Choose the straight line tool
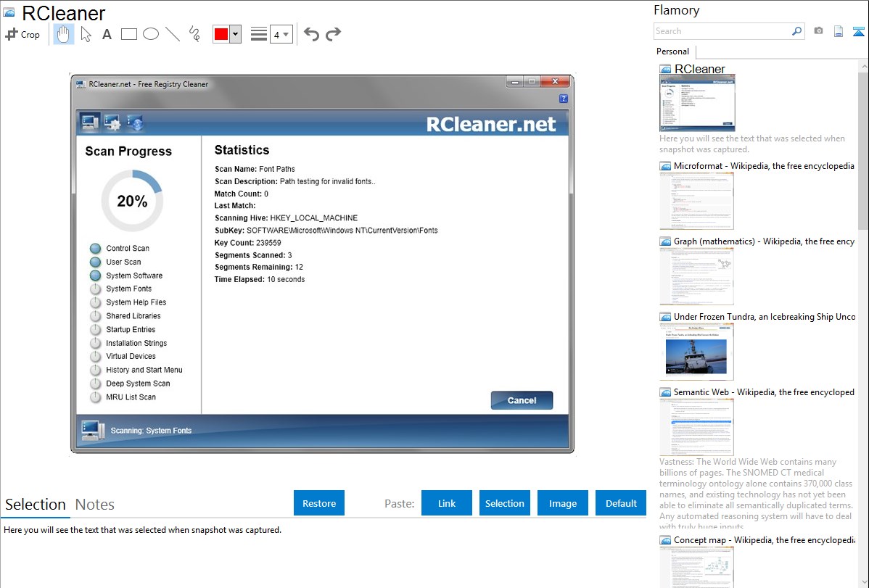 pyautogui.click(x=173, y=34)
